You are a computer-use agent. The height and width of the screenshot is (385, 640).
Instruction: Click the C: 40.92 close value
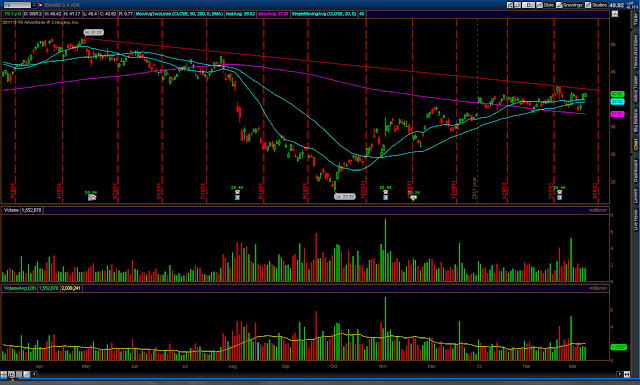pos(108,14)
